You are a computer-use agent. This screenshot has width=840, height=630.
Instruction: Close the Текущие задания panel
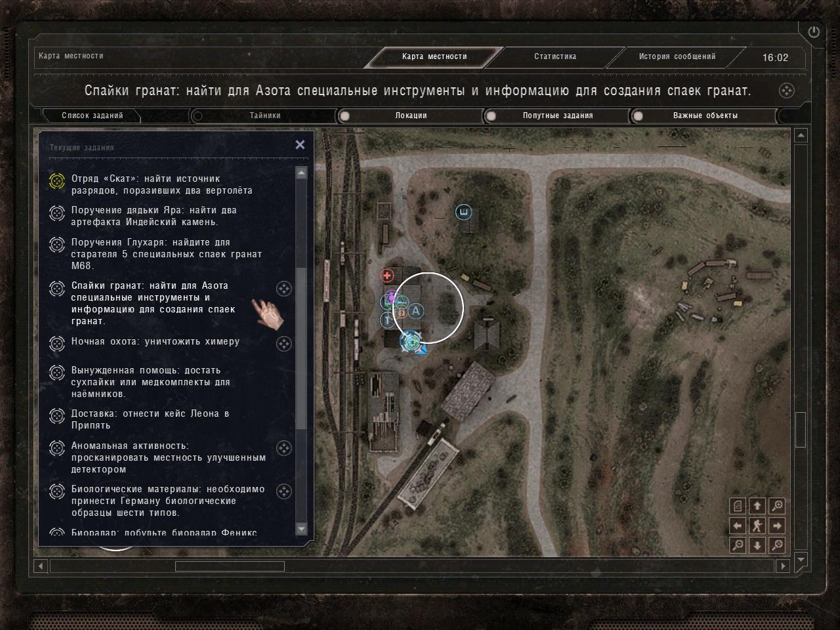point(300,144)
